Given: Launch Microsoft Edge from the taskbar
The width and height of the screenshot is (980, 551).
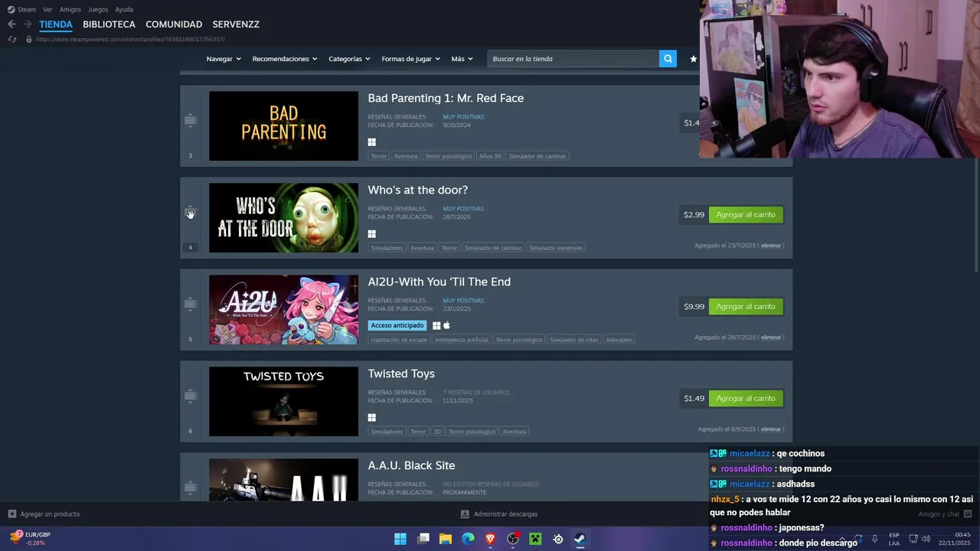Looking at the screenshot, I should pyautogui.click(x=468, y=539).
